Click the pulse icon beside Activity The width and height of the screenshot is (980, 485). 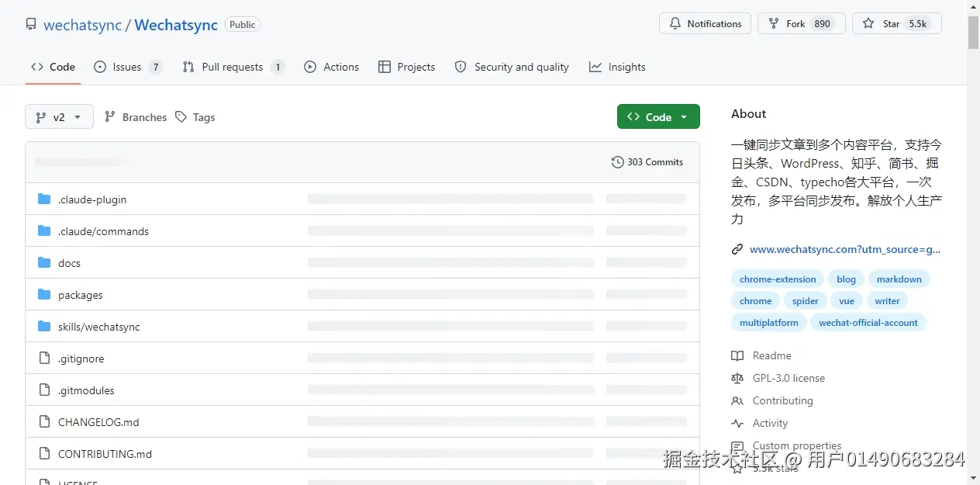click(x=737, y=423)
